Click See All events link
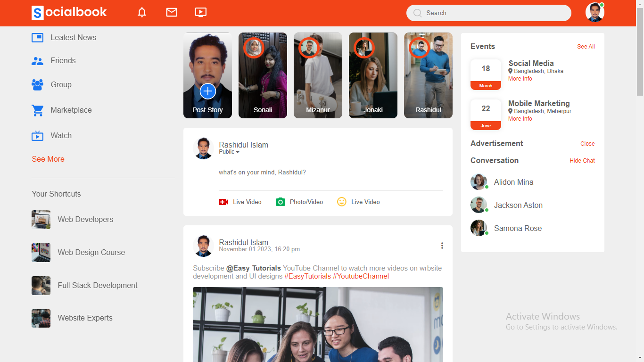 click(586, 47)
